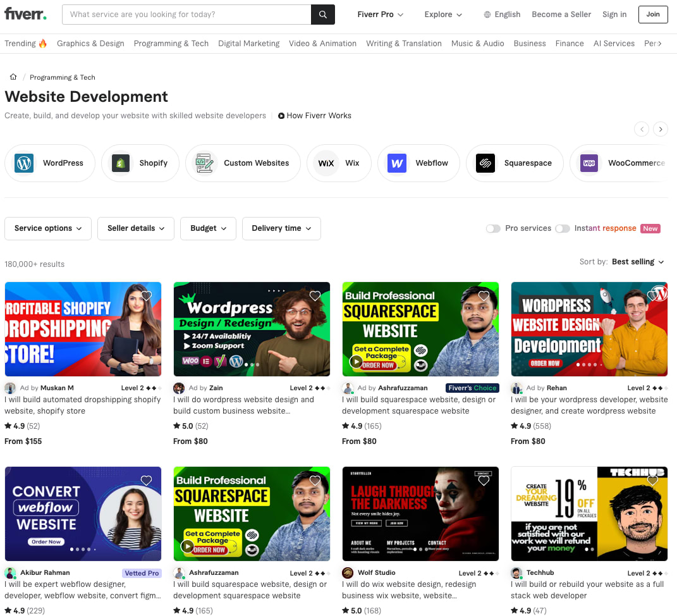Click Techhub seller avatar
Image resolution: width=677 pixels, height=616 pixels.
point(516,573)
